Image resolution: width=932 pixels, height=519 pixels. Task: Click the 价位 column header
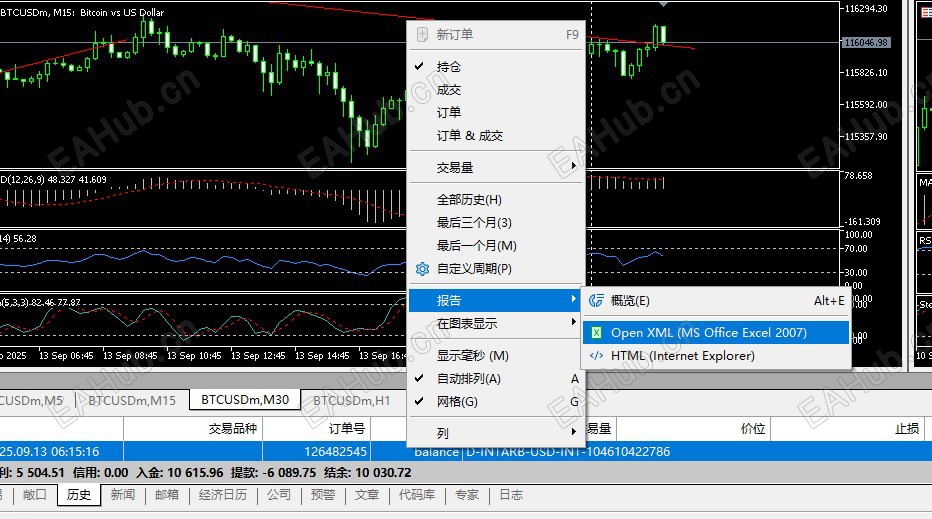point(694,429)
